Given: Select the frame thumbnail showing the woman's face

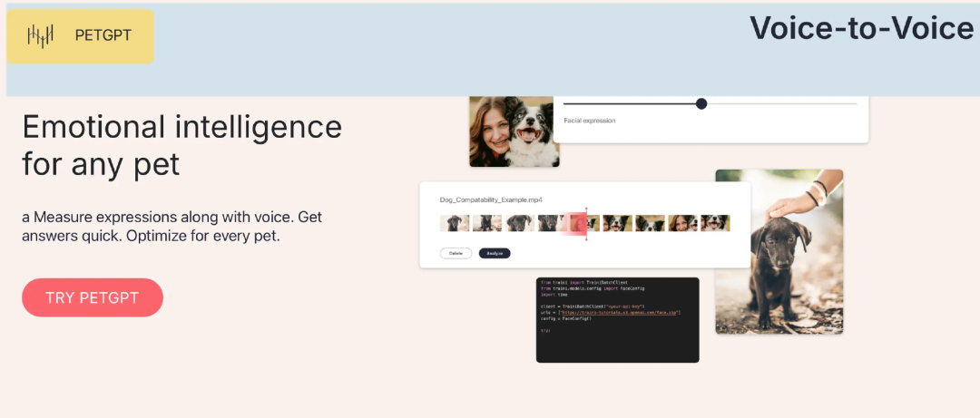Looking at the screenshot, I should 682,223.
